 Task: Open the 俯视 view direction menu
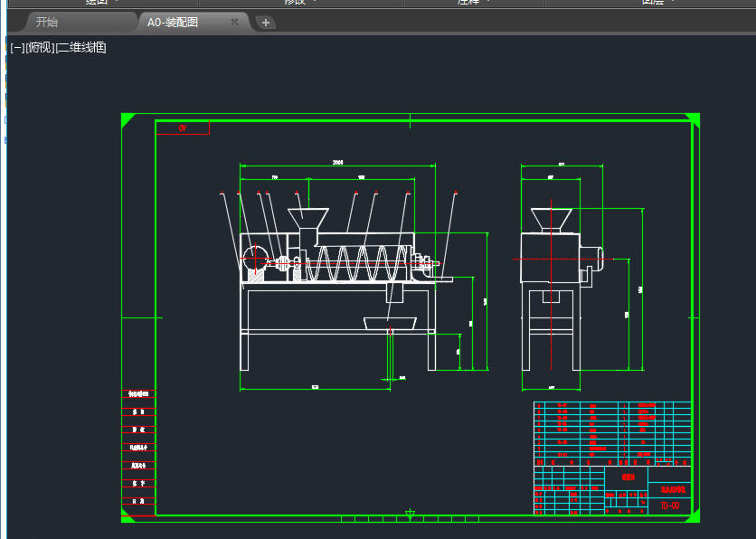[40, 48]
